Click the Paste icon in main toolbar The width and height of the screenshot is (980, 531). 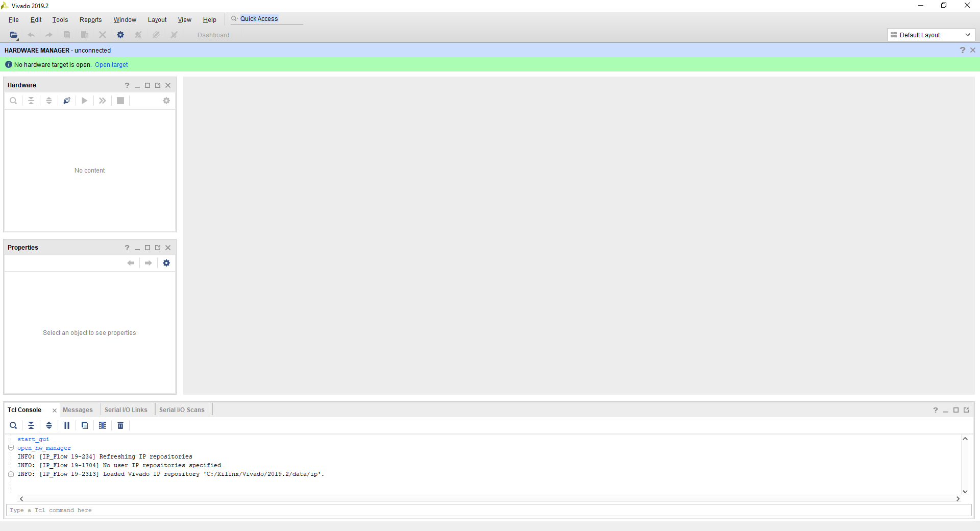(x=85, y=35)
